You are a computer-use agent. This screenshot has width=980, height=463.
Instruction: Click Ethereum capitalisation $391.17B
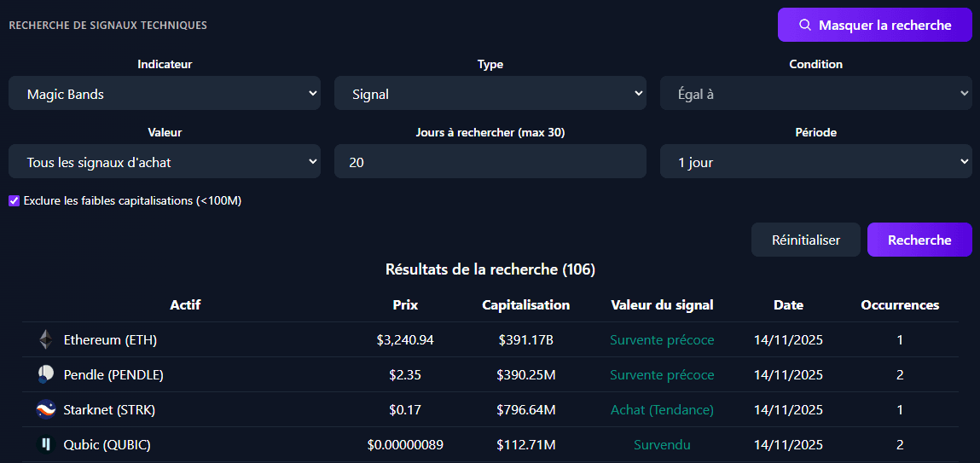pyautogui.click(x=525, y=340)
